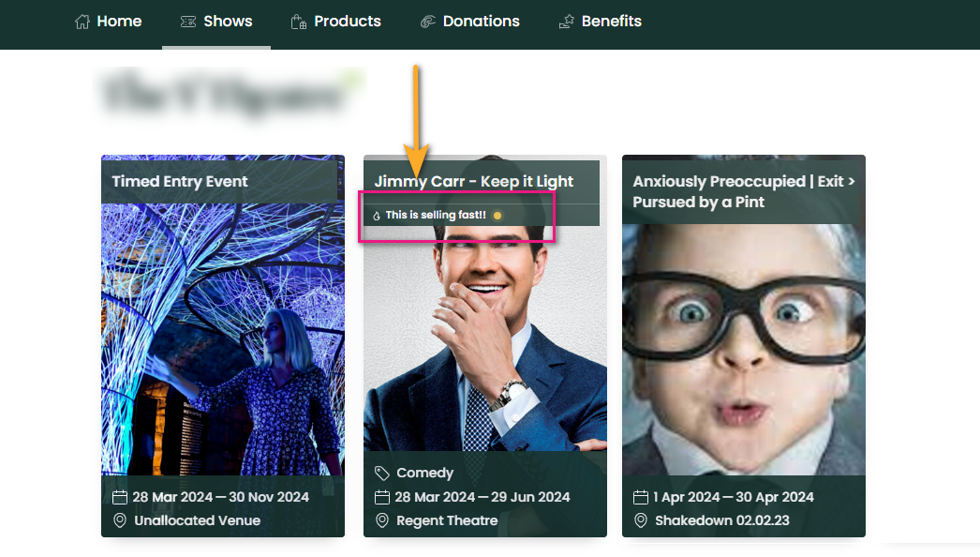Click Timed Entry Event light tunnel image

[x=222, y=339]
